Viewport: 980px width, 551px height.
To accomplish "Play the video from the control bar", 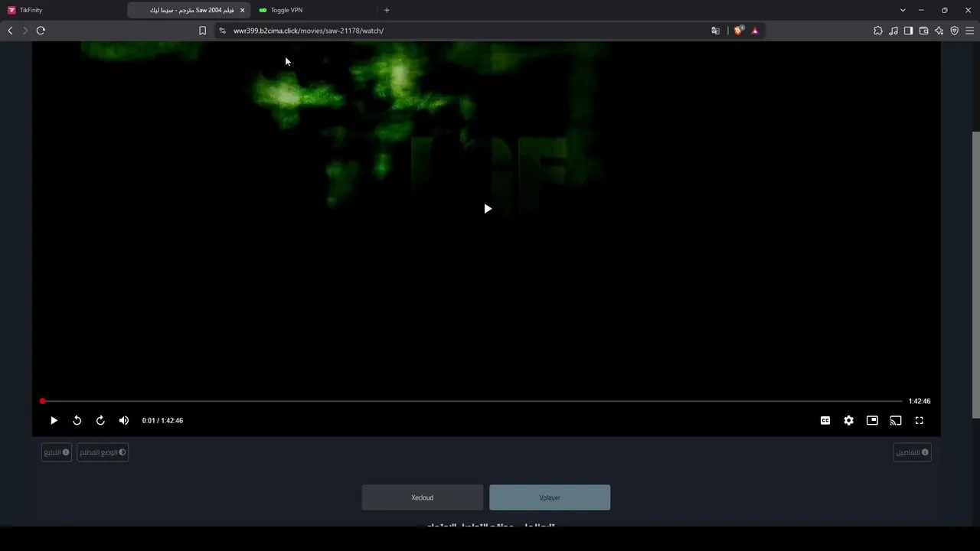I will point(54,420).
